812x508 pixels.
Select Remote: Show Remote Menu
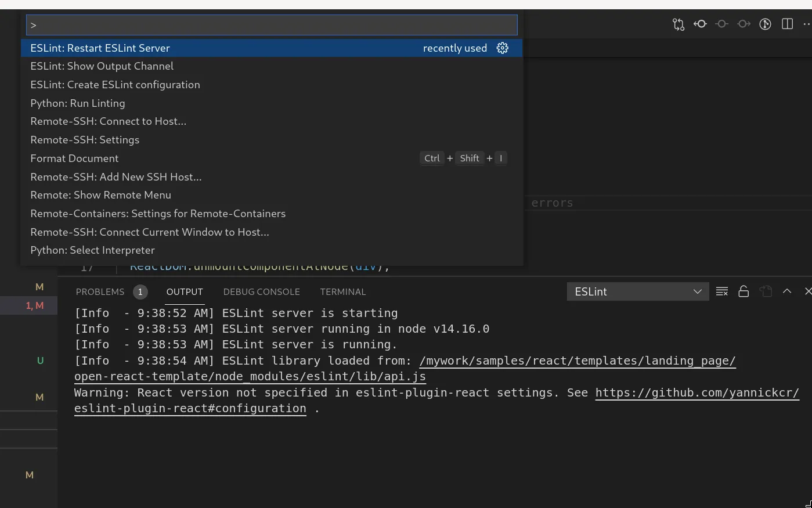click(272, 195)
